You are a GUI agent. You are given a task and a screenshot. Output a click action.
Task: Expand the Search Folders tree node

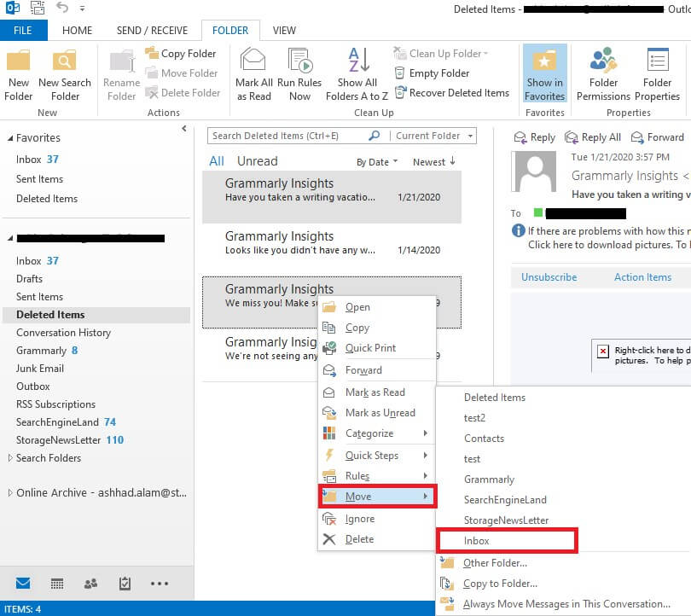click(10, 458)
